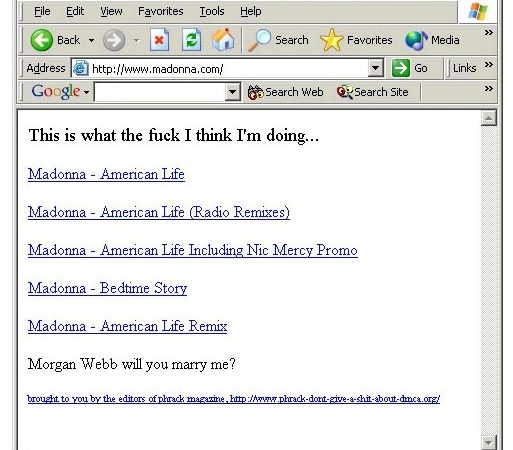The height and width of the screenshot is (450, 513).
Task: Open the Edit menu
Action: (x=75, y=11)
